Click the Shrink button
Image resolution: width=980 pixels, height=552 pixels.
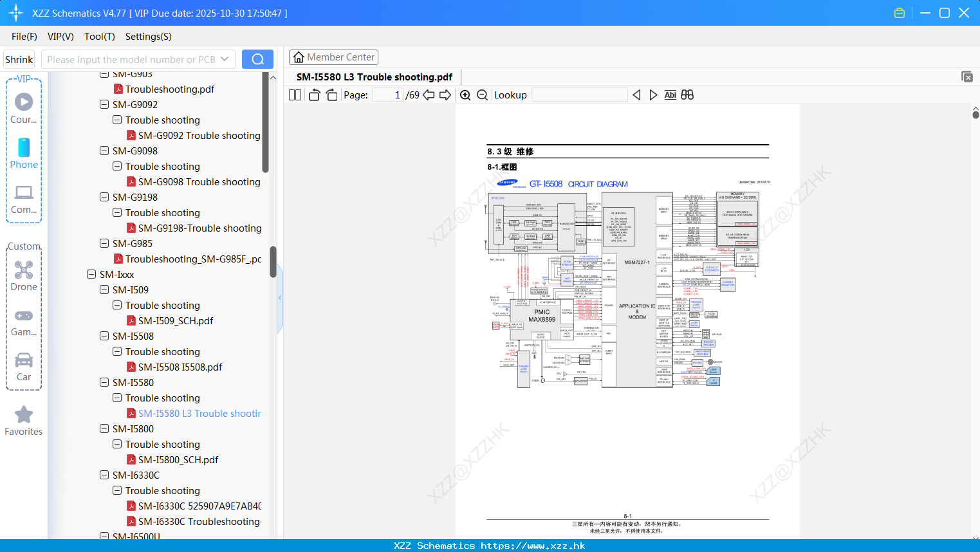[19, 59]
